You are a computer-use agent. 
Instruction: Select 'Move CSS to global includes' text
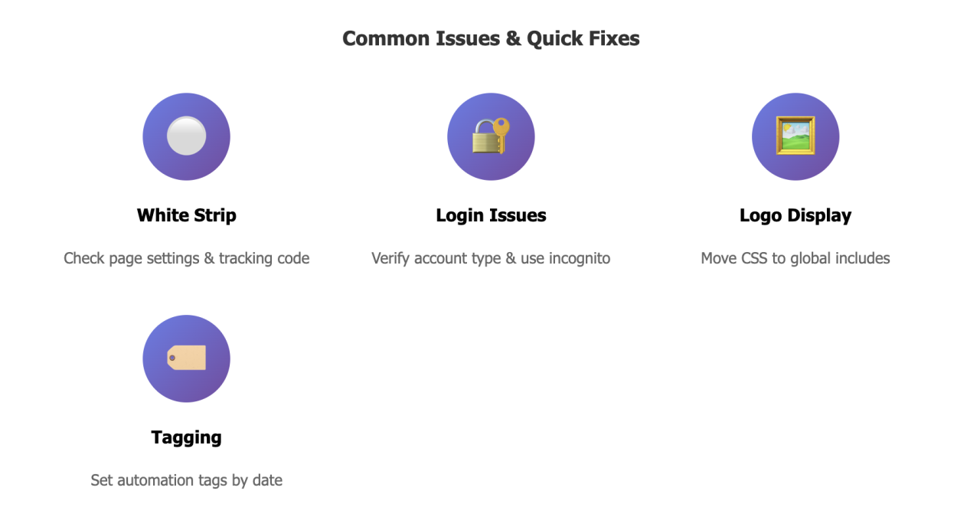pos(795,258)
